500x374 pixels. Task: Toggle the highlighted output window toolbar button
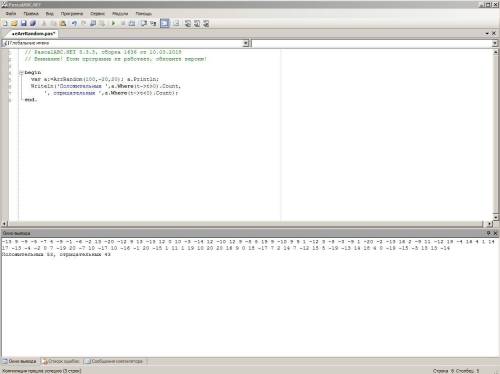165,23
